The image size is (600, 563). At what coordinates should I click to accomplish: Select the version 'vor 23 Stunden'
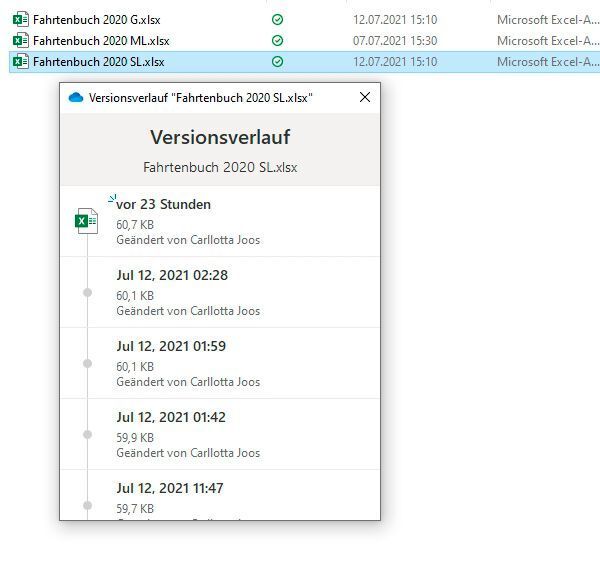[x=220, y=221]
